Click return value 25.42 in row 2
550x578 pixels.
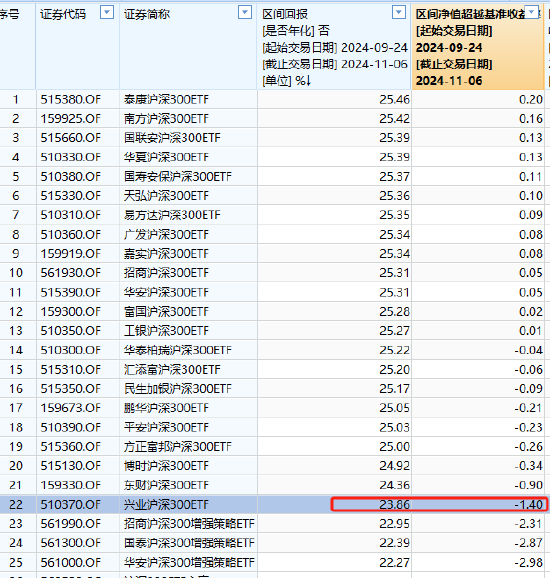click(394, 119)
